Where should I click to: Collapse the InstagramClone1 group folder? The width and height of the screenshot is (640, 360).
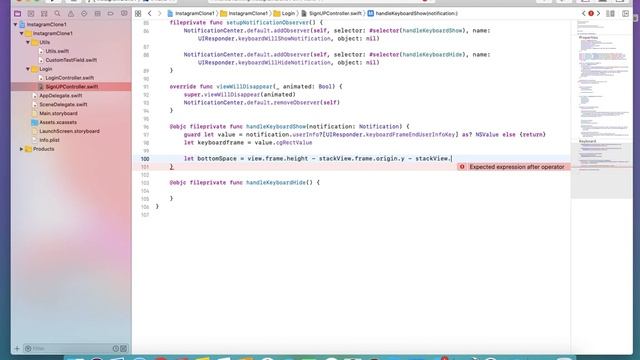[22, 33]
